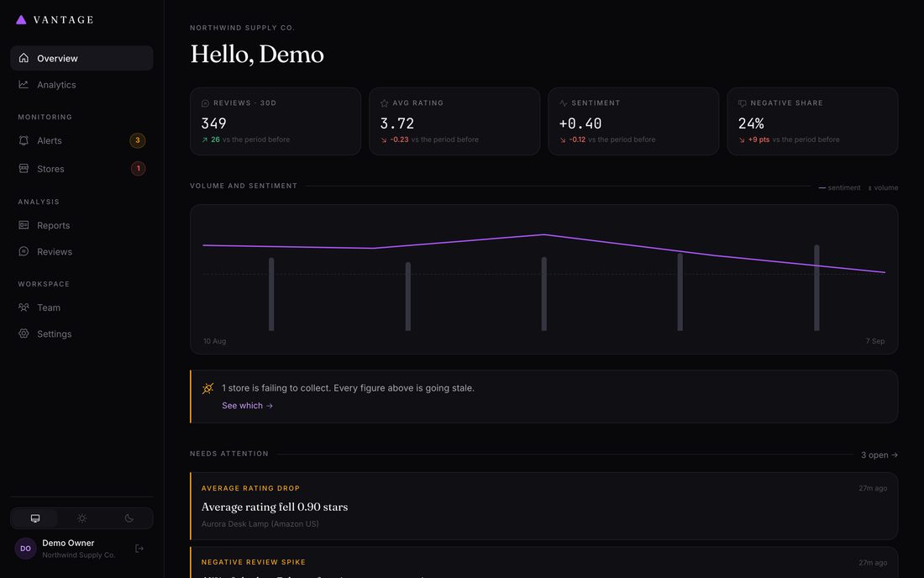The image size is (924, 578).
Task: Open the Negative Review Spike alert card
Action: coord(544,563)
